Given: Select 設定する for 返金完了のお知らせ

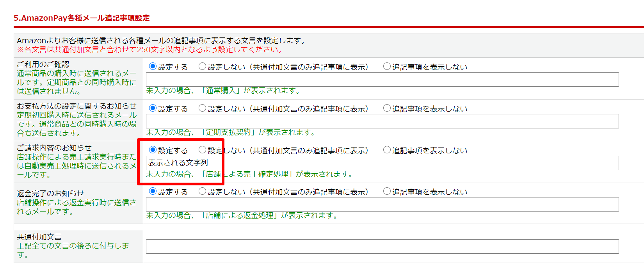Looking at the screenshot, I should click(153, 191).
